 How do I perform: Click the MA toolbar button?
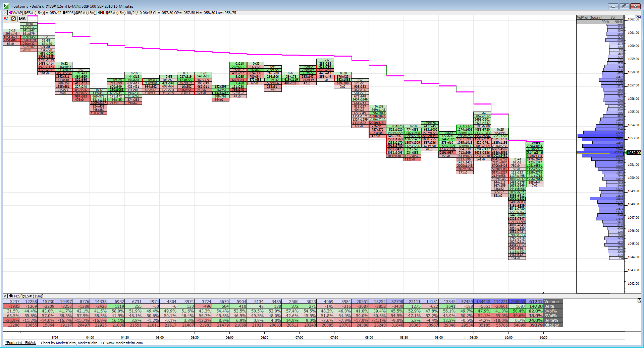[22, 19]
